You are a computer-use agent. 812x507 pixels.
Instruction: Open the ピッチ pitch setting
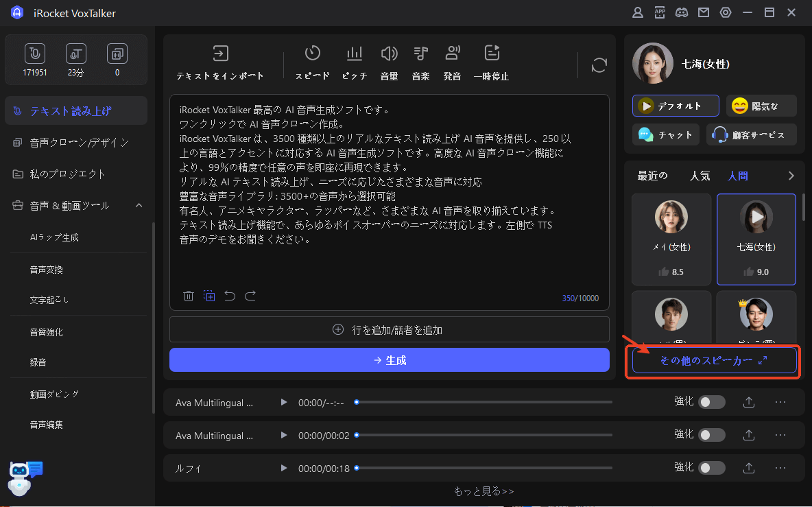point(354,62)
